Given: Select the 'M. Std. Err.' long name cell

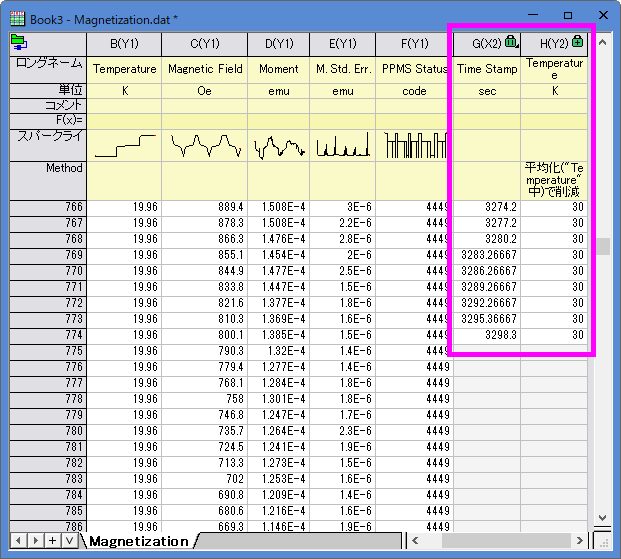Looking at the screenshot, I should point(343,69).
